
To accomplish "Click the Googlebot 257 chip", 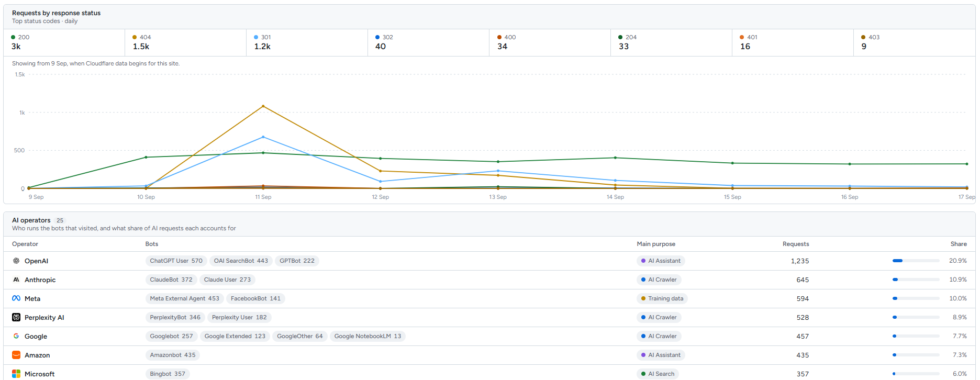I will pyautogui.click(x=171, y=336).
